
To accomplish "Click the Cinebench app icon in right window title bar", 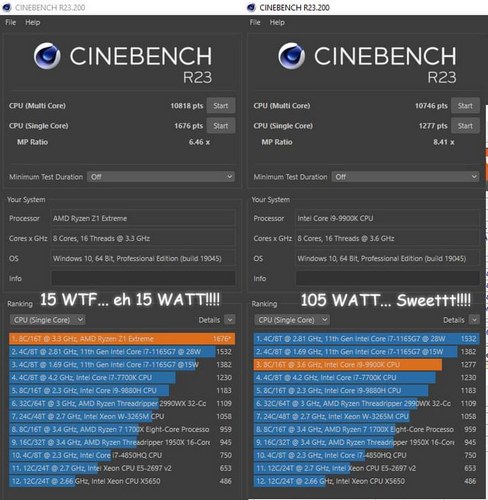I will (x=251, y=7).
